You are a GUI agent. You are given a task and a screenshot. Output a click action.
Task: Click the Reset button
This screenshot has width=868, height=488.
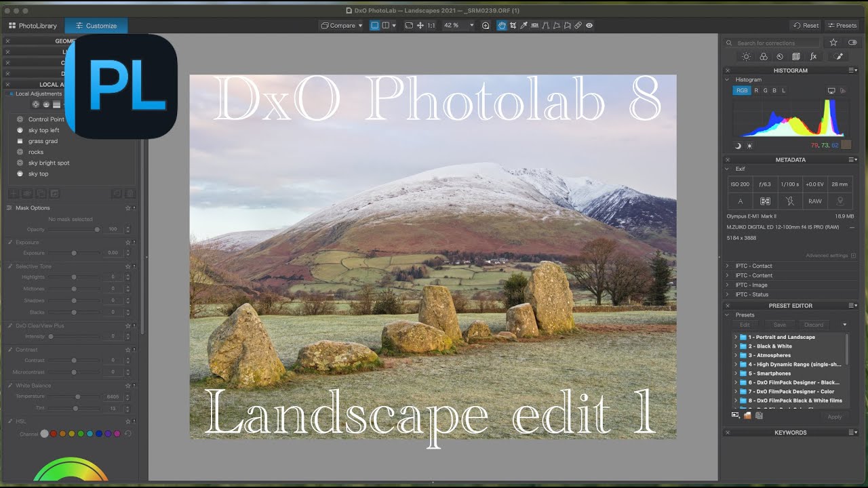pyautogui.click(x=806, y=25)
